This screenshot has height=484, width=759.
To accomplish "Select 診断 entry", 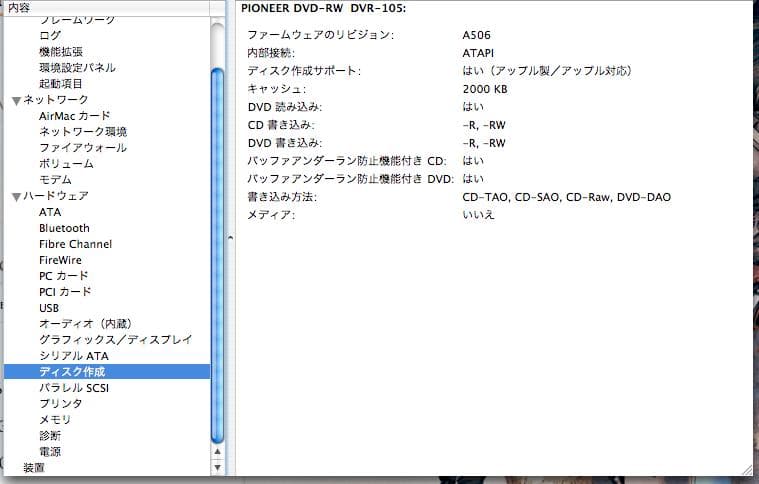I will coord(50,436).
